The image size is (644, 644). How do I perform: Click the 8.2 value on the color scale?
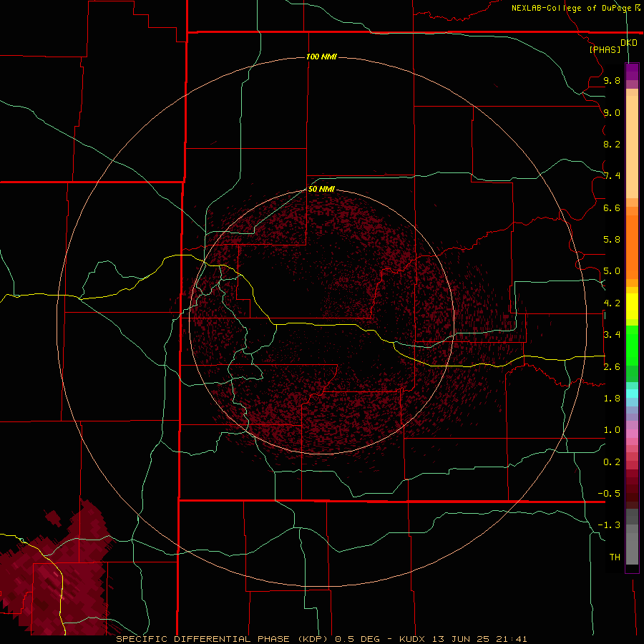(612, 144)
